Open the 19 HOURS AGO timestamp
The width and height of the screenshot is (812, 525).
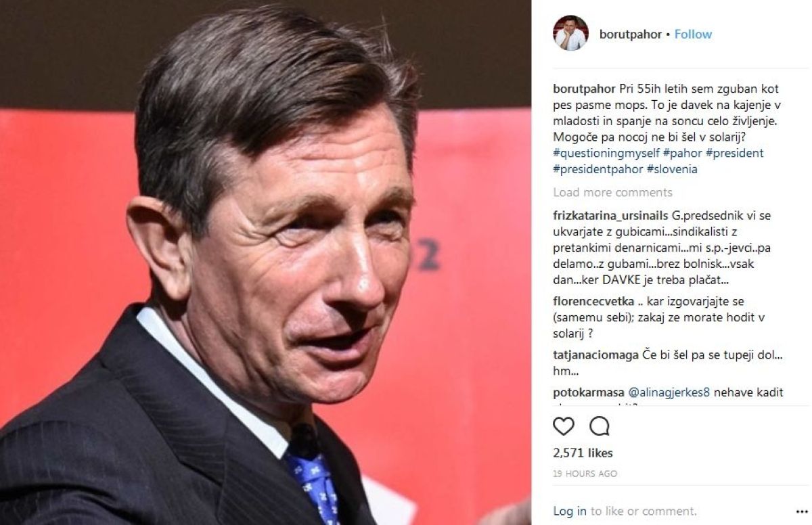tap(585, 474)
